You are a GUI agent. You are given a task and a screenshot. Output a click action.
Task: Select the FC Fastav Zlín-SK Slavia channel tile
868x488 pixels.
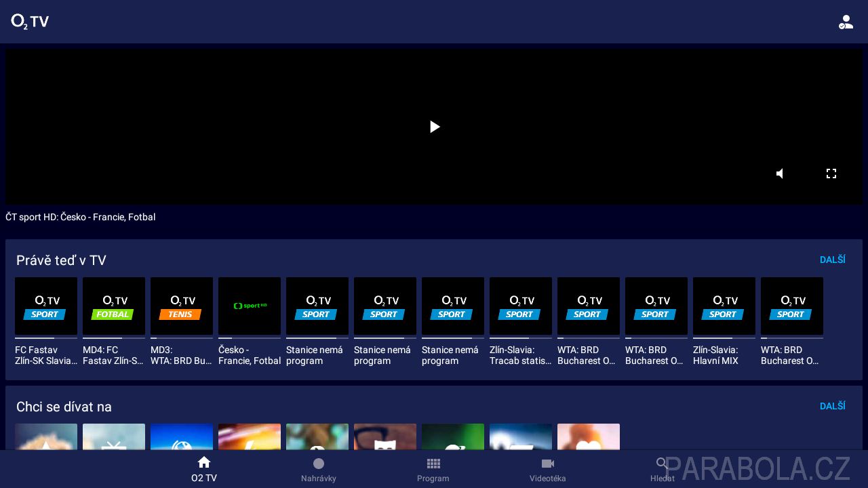click(x=46, y=306)
